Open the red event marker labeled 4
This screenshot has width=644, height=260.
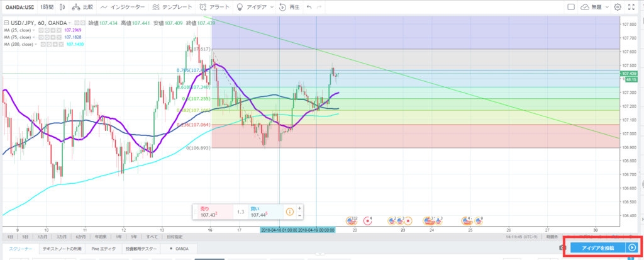[367, 221]
